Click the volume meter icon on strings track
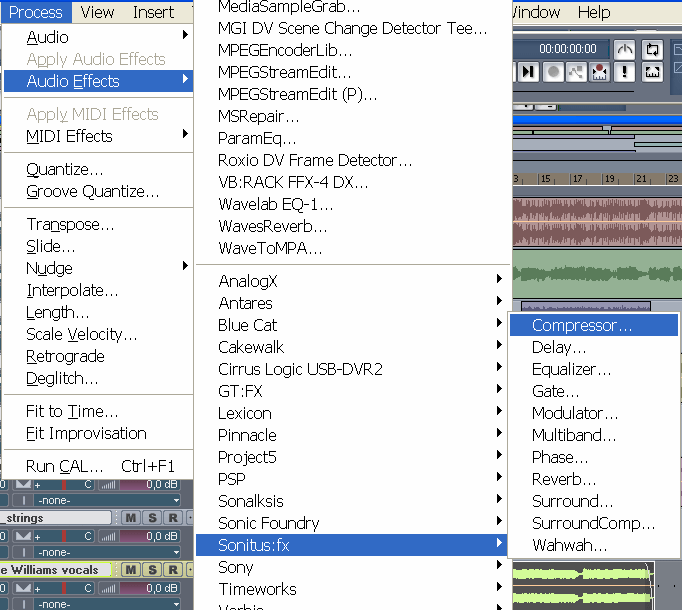 108,537
